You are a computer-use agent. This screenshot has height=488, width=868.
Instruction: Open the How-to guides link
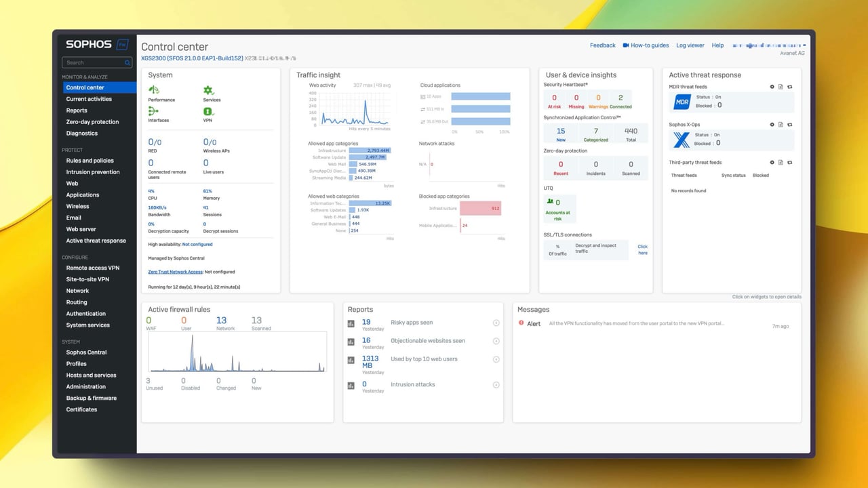pyautogui.click(x=650, y=45)
